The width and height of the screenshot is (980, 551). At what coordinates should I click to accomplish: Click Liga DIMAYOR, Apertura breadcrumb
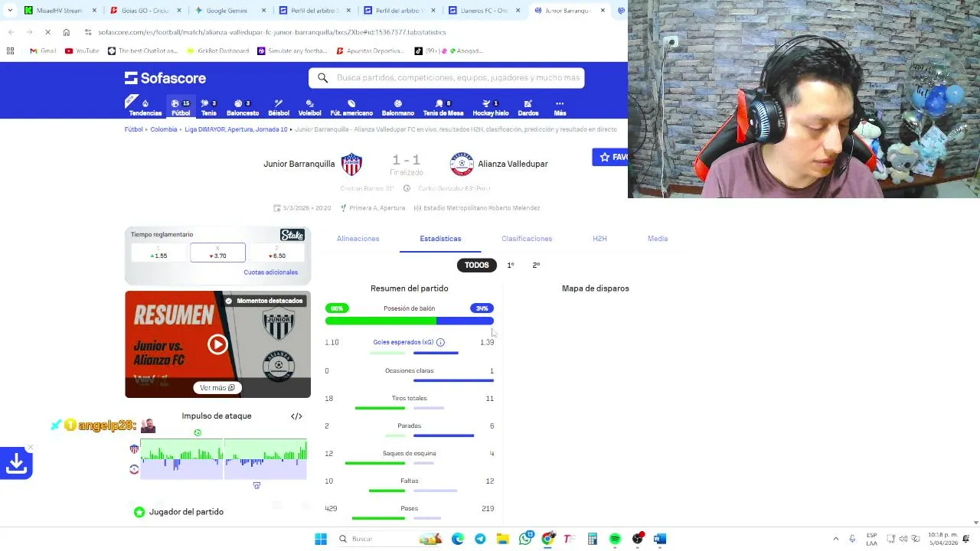tap(236, 129)
